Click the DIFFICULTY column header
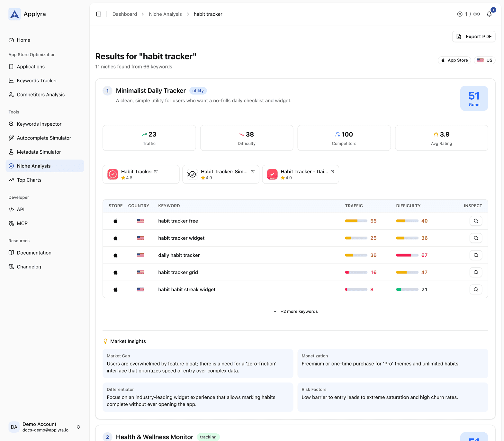 (408, 206)
